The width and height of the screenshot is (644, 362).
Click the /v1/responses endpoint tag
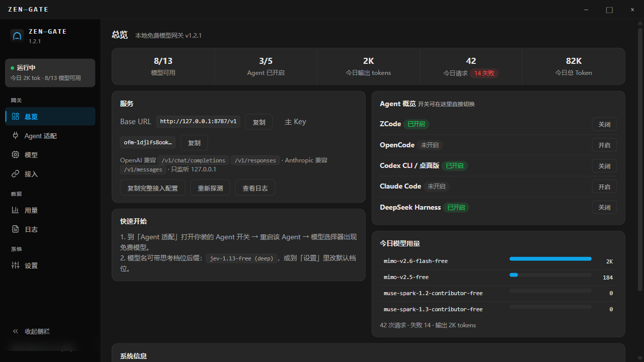tap(256, 160)
